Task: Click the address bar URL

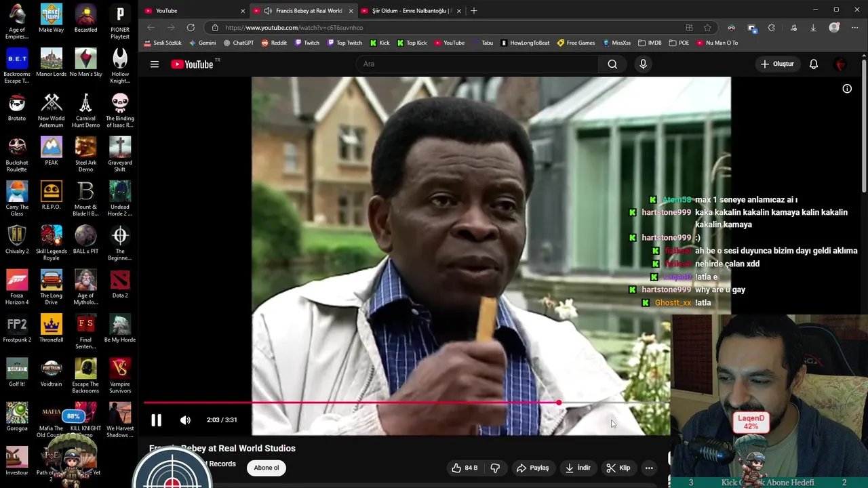Action: pyautogui.click(x=294, y=28)
